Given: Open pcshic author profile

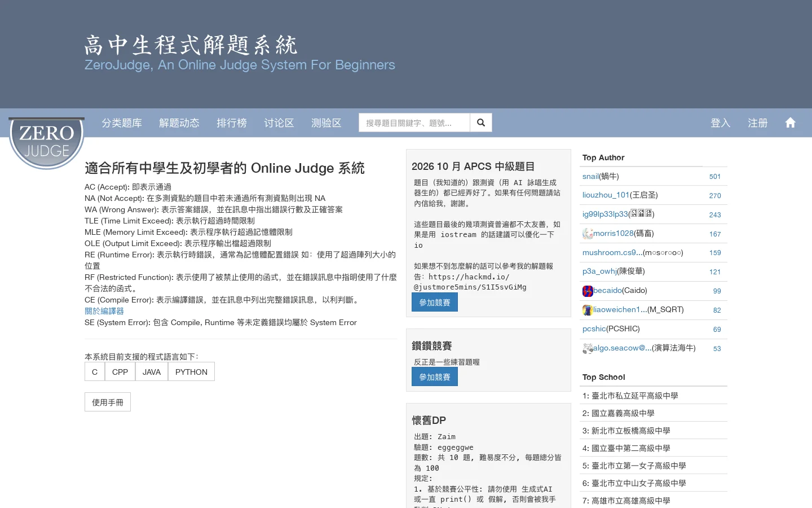Looking at the screenshot, I should [594, 329].
